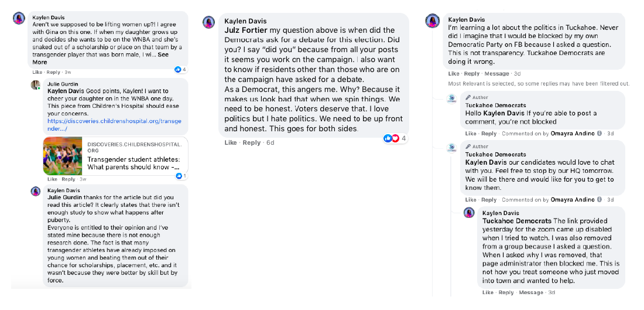The height and width of the screenshot is (310, 644).
Task: Click Julie Gurdin's profile picture
Action: (35, 86)
